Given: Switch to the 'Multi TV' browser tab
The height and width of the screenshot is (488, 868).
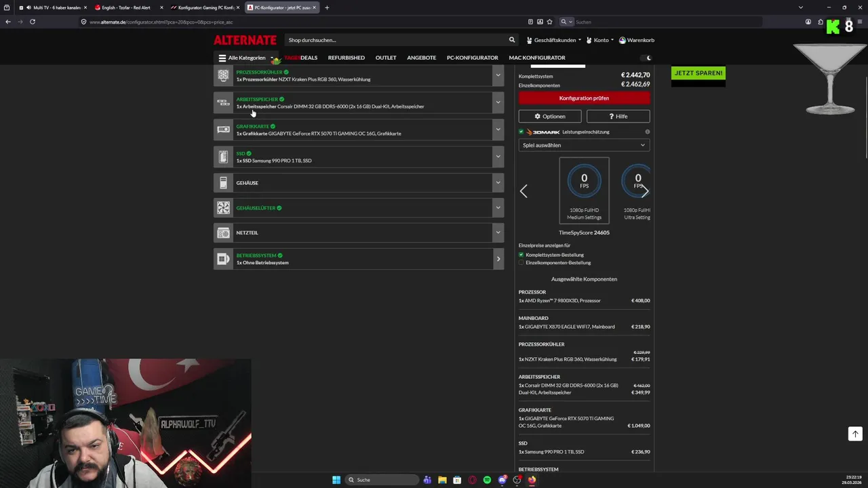Looking at the screenshot, I should (52, 7).
